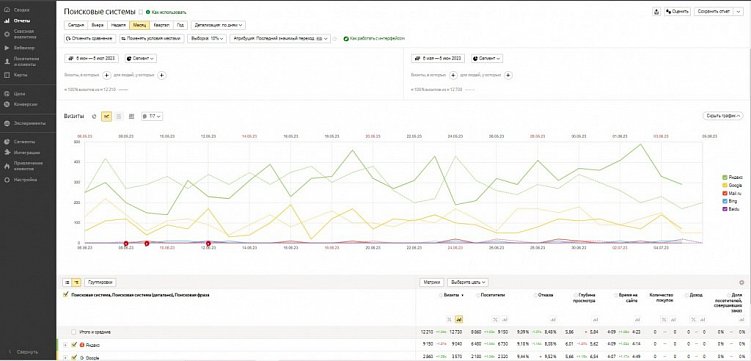Open the Атрибуция dropdown
Image resolution: width=751 pixels, height=361 pixels.
(280, 38)
